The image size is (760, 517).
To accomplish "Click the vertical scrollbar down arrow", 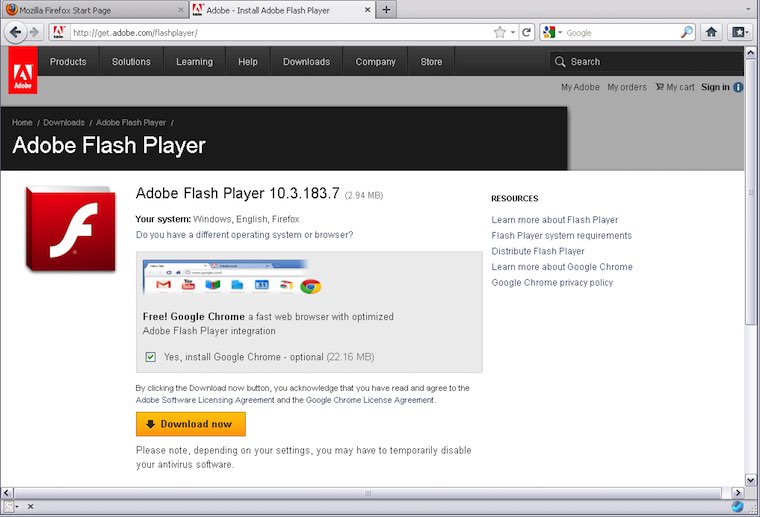I will pos(750,480).
